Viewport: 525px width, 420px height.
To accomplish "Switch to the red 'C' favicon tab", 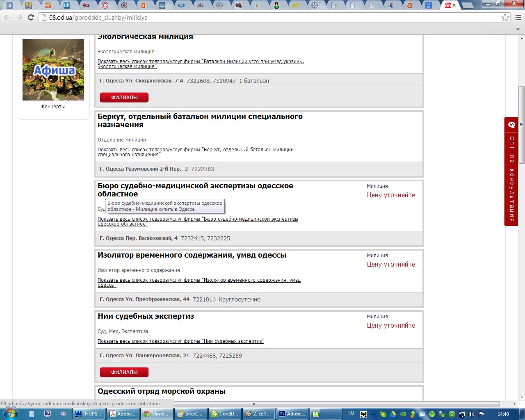I will (105, 5).
